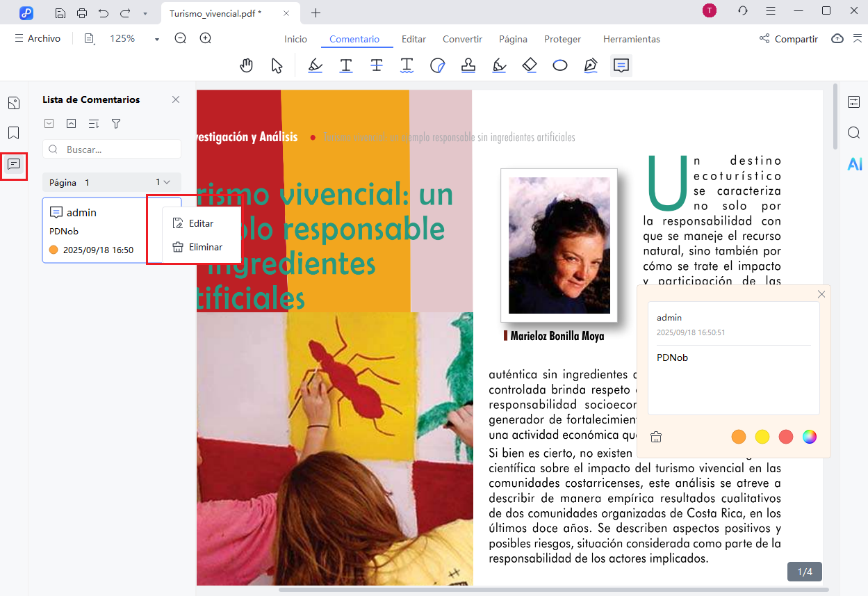Viewport: 868px width, 596px height.
Task: Open the search panel on the right sidebar
Action: (x=853, y=132)
